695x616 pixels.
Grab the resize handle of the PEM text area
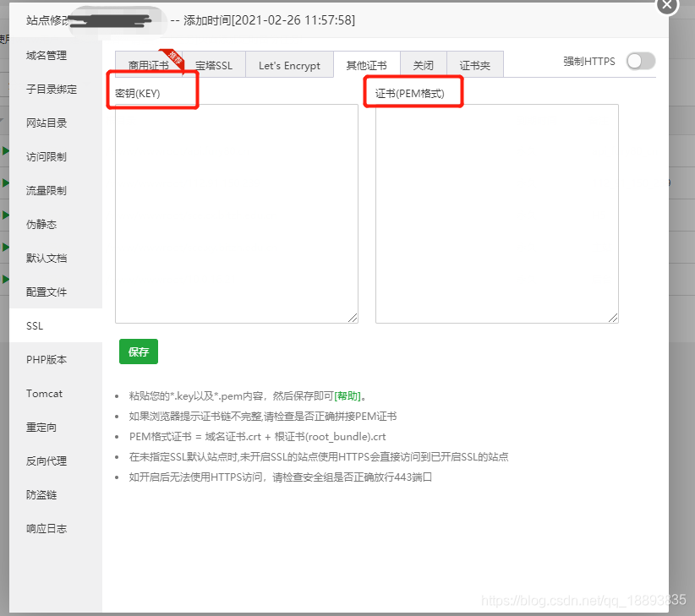[x=614, y=318]
